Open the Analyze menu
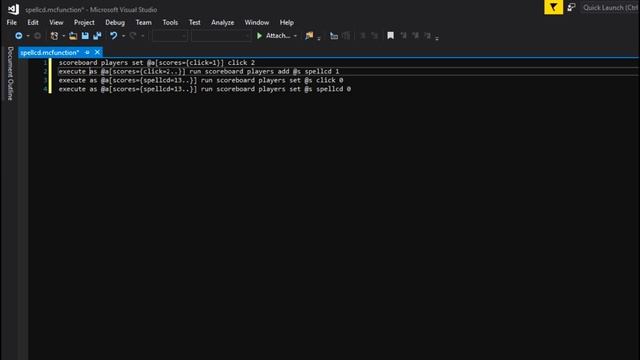Image resolution: width=640 pixels, height=360 pixels. click(x=222, y=22)
